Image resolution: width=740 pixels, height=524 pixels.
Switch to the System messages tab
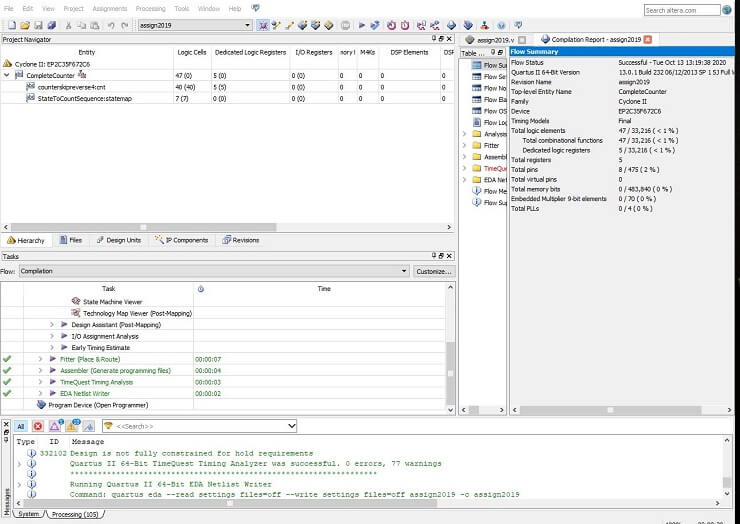click(x=29, y=514)
